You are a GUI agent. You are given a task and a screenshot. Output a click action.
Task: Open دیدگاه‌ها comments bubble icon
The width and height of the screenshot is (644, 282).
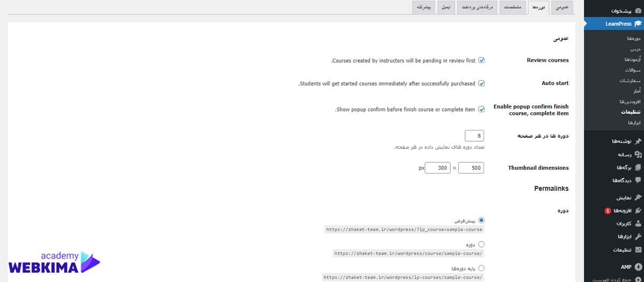[x=638, y=180]
